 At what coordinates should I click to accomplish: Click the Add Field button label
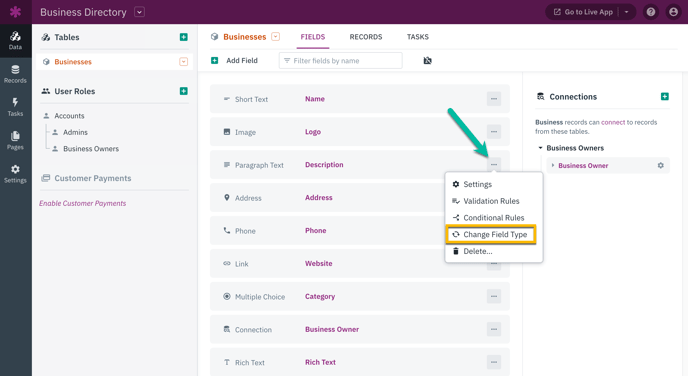pyautogui.click(x=242, y=61)
